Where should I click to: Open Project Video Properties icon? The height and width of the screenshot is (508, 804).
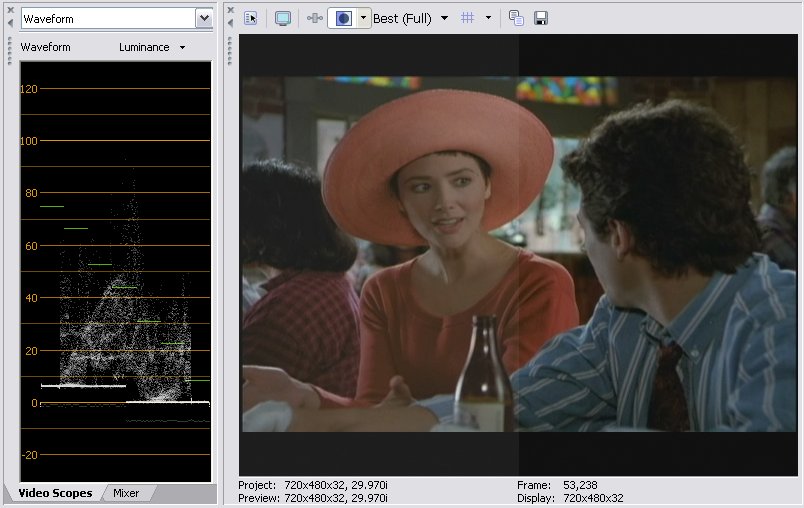(251, 18)
